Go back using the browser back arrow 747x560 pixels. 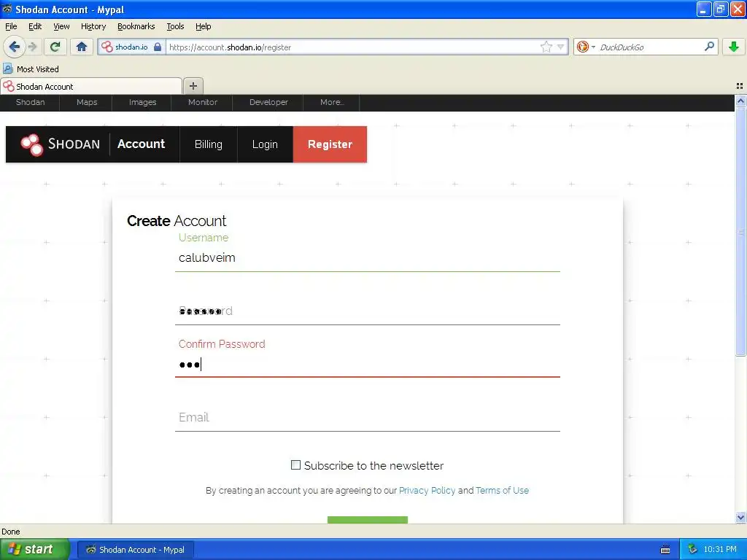point(14,47)
